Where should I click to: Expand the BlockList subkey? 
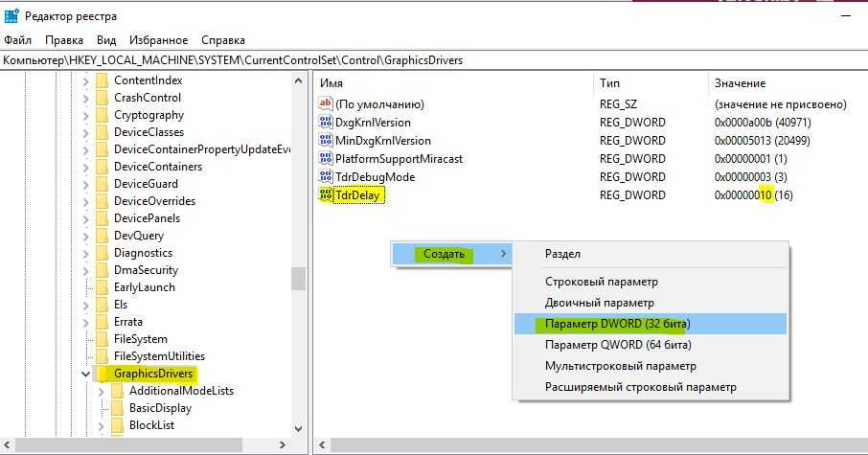[101, 425]
